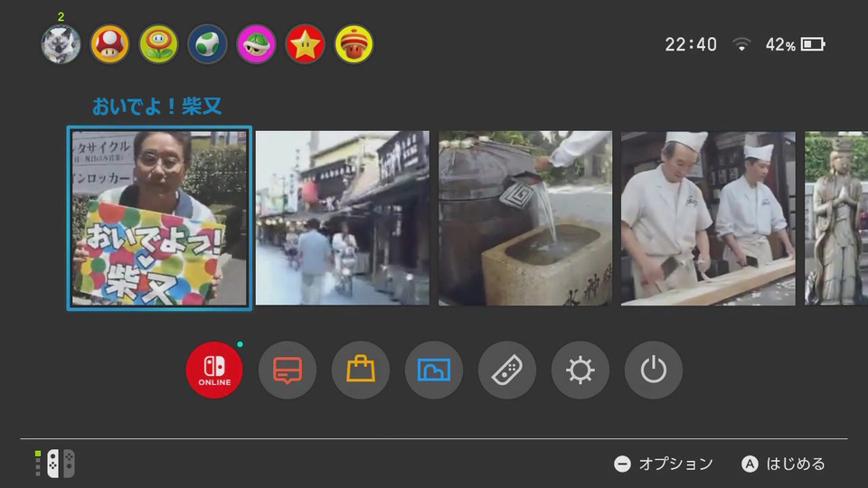Open the Album icon
This screenshot has height=488, width=868.
click(x=433, y=370)
